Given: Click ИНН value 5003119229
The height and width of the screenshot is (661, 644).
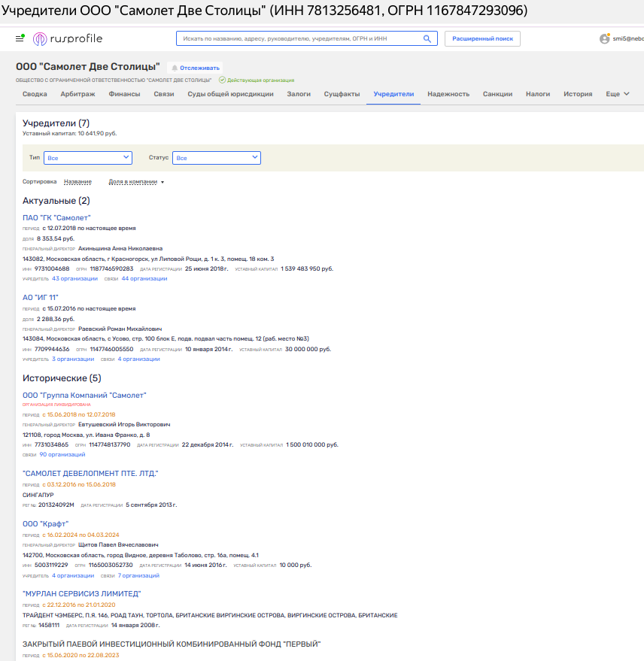Looking at the screenshot, I should (x=51, y=565).
